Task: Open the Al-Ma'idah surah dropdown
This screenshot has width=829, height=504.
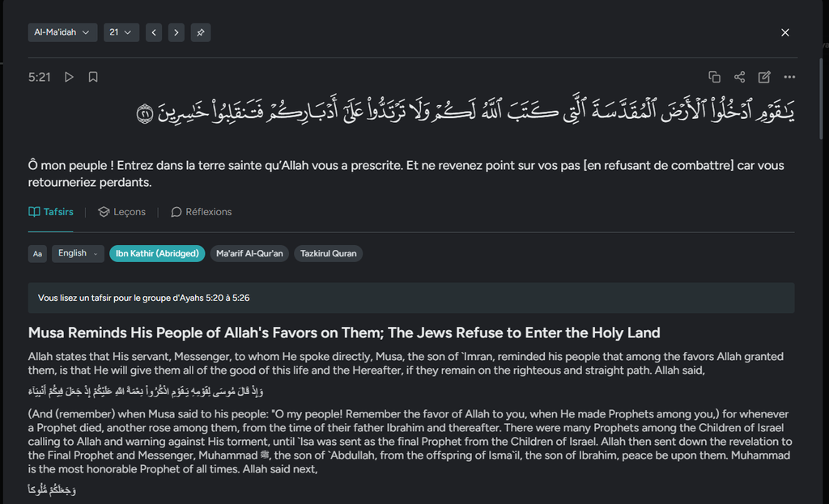Action: (x=62, y=32)
